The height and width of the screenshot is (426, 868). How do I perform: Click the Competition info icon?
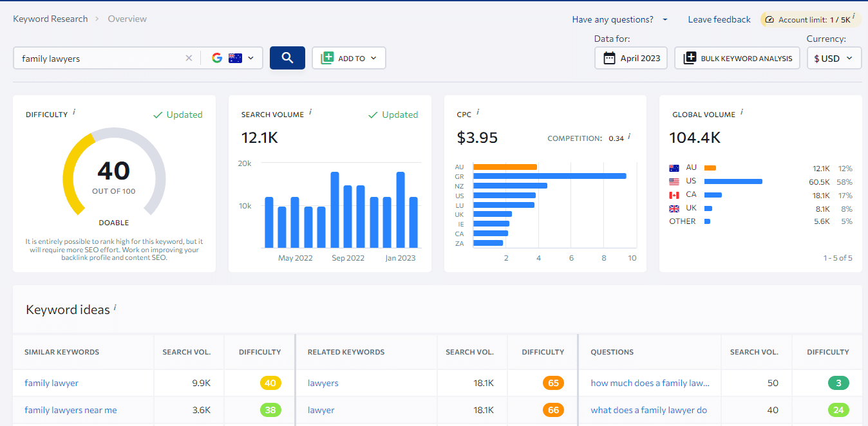629,136
